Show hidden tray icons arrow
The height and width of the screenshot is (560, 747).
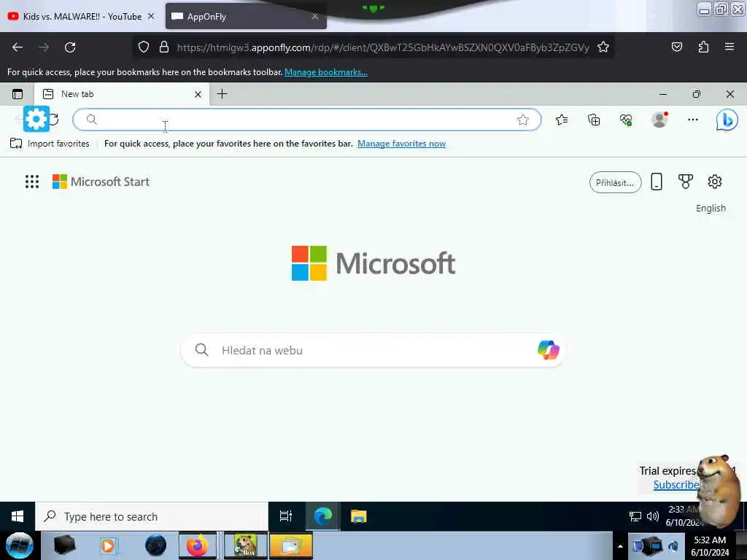click(x=620, y=546)
